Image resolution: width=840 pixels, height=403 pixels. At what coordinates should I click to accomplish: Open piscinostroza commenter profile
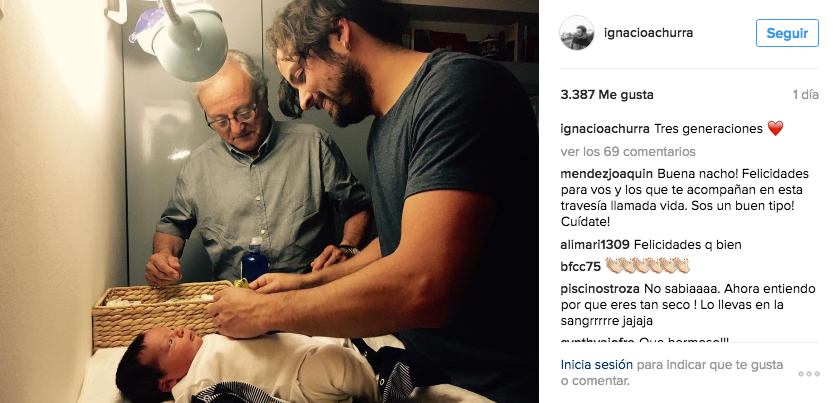point(600,289)
